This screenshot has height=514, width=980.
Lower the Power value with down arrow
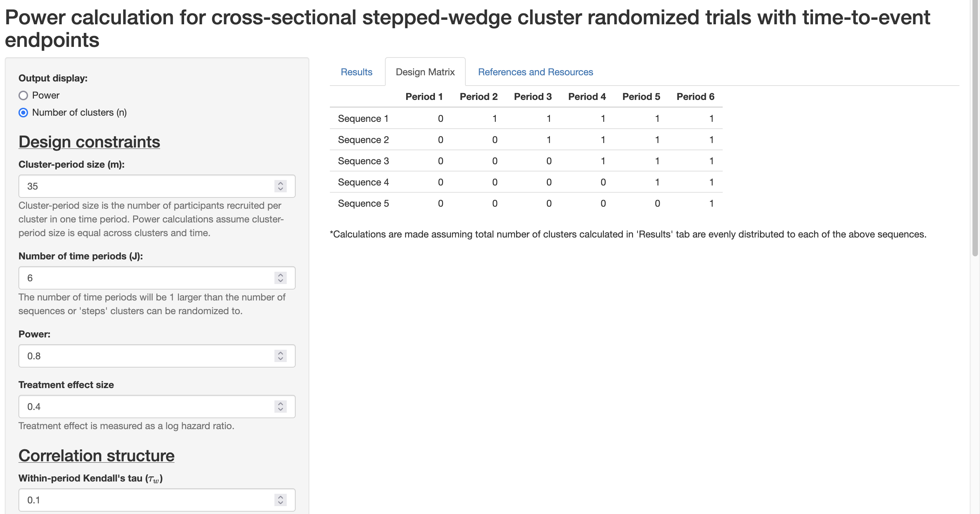pyautogui.click(x=280, y=359)
